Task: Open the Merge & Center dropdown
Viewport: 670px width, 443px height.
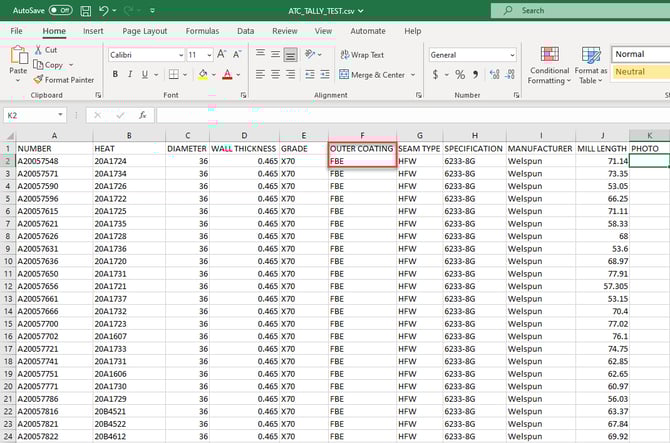Action: (411, 75)
